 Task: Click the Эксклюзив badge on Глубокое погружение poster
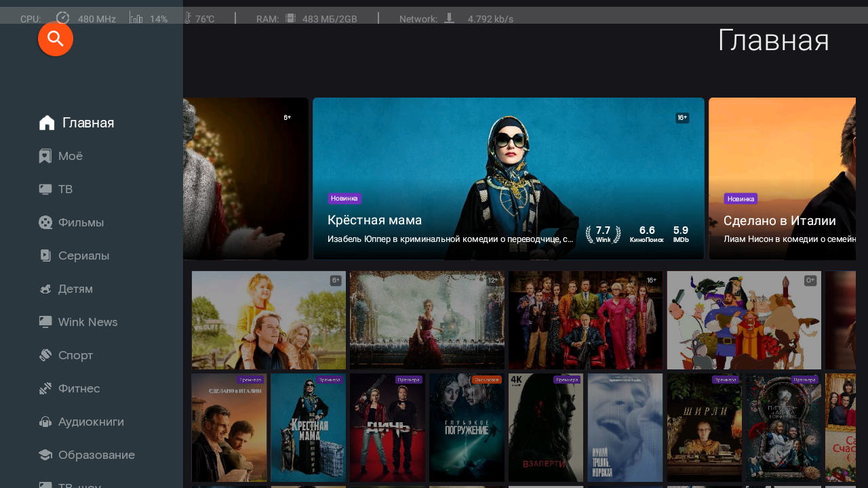487,380
